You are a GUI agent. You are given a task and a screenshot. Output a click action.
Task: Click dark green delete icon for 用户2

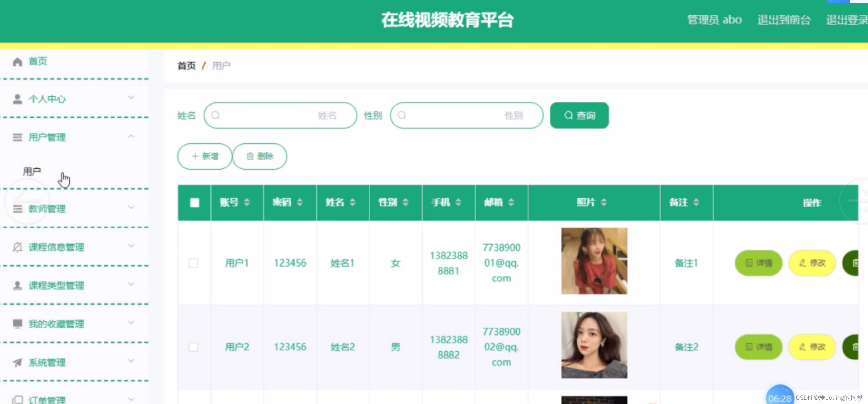(851, 347)
